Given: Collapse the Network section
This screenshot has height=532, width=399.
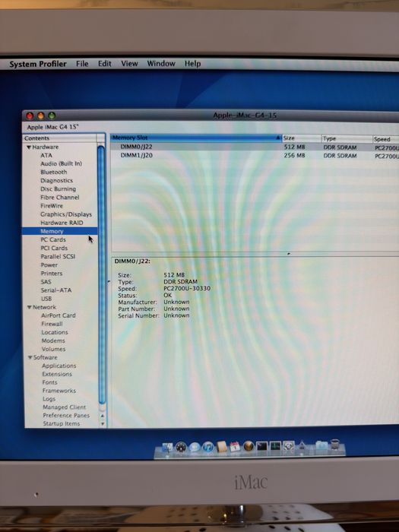Looking at the screenshot, I should pyautogui.click(x=30, y=307).
